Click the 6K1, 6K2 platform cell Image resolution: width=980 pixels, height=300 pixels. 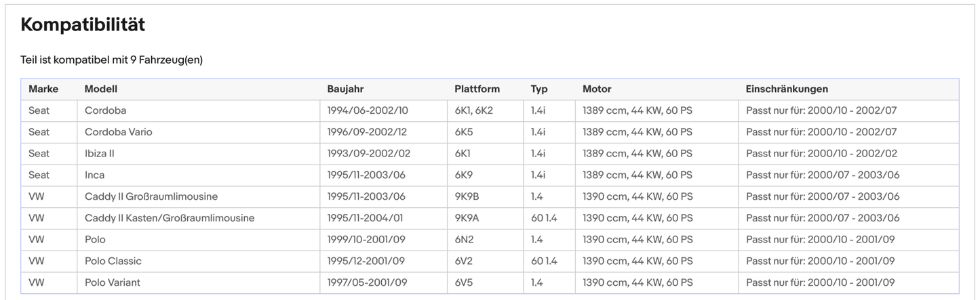(474, 110)
